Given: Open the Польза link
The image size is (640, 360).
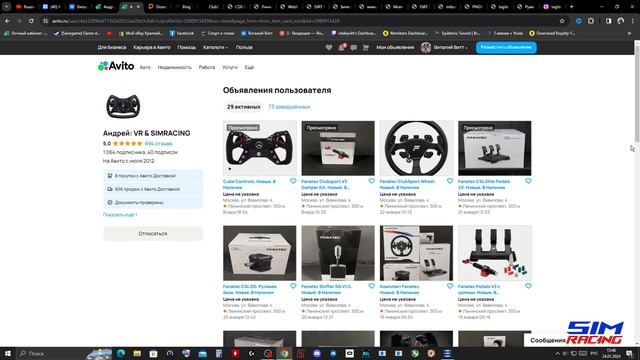Looking at the screenshot, I should click(244, 47).
